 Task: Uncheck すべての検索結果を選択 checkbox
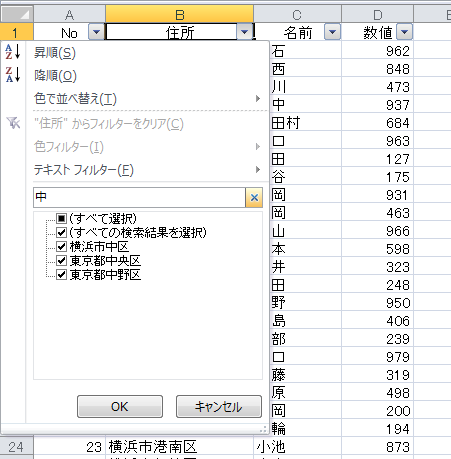[61, 232]
